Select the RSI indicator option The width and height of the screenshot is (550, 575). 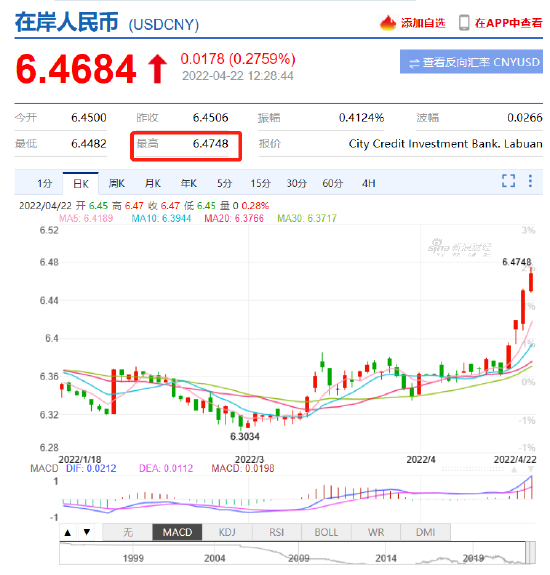(276, 532)
